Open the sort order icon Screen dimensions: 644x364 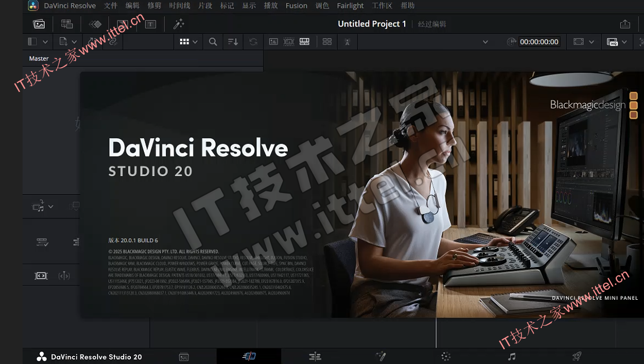(233, 42)
